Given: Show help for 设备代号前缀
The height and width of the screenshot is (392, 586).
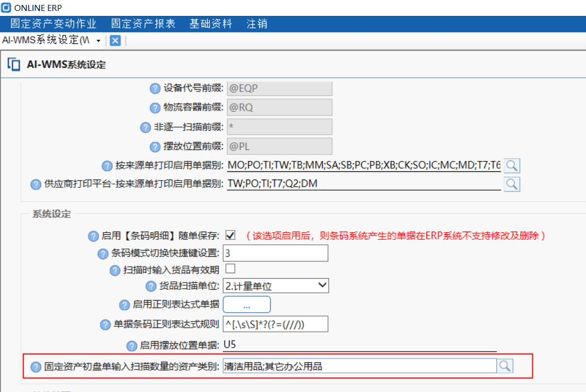Looking at the screenshot, I should [155, 89].
